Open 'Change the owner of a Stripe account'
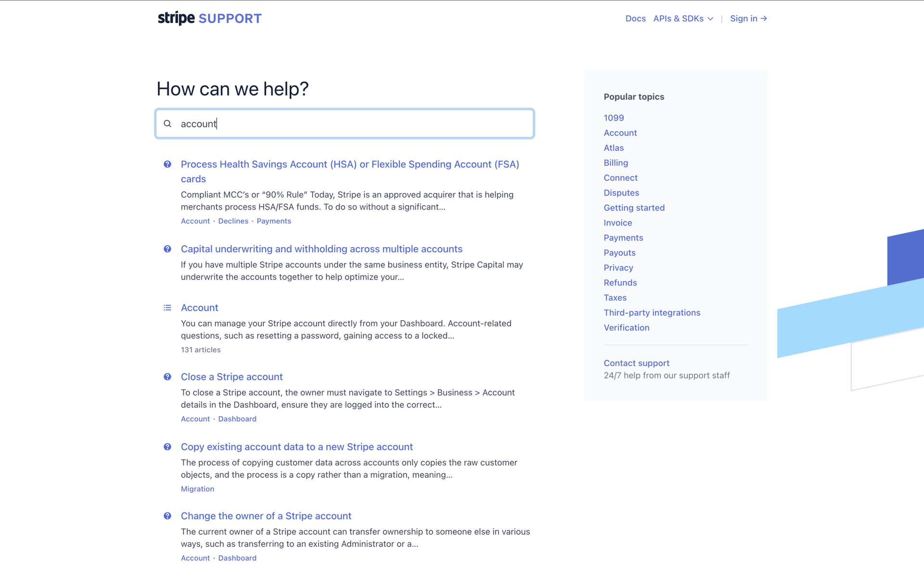924x578 pixels. [266, 516]
